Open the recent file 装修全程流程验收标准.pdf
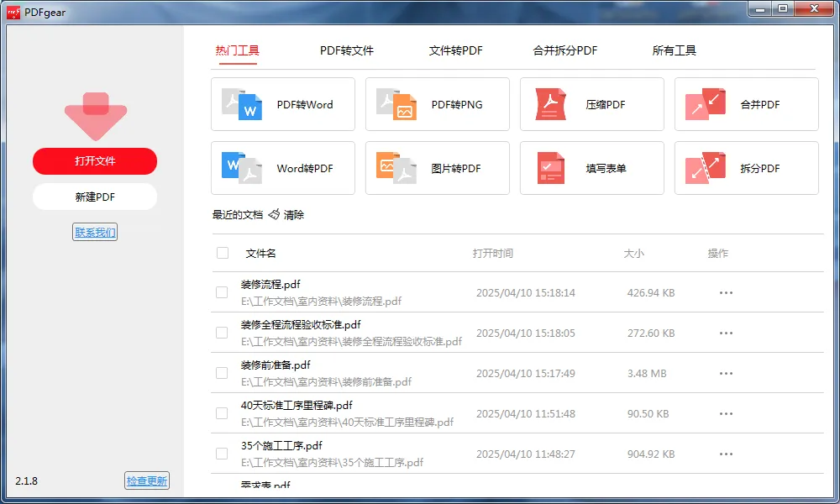This screenshot has width=840, height=504. [301, 324]
